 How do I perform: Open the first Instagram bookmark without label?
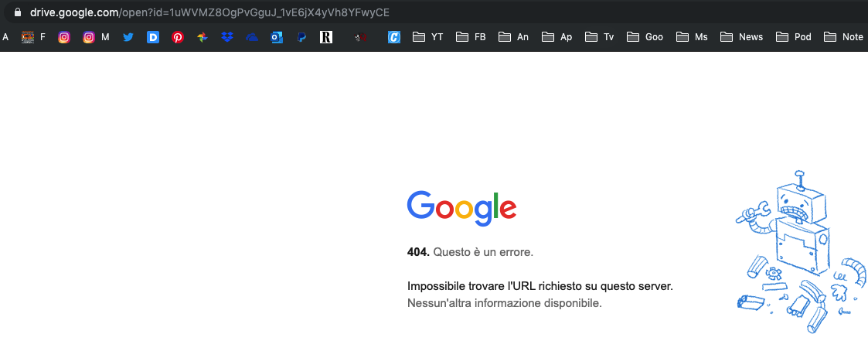coord(64,37)
